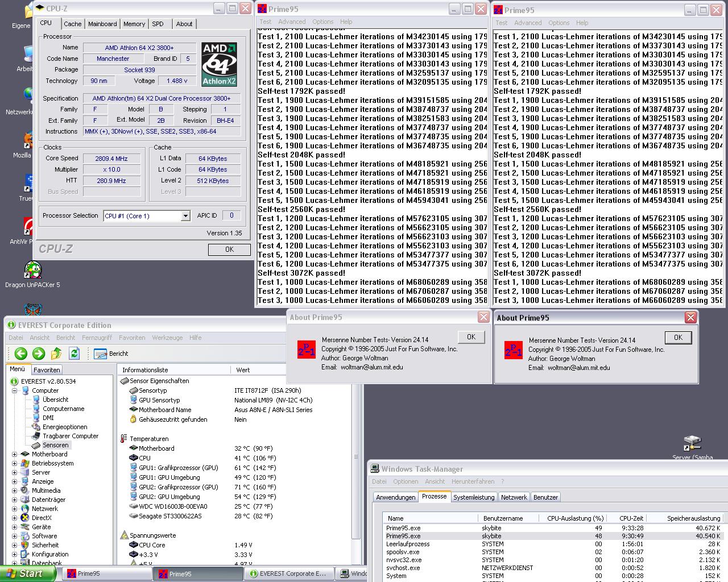The height and width of the screenshot is (582, 728).
Task: Click the Prime95 logo icon in right About dialog
Action: pyautogui.click(x=514, y=350)
